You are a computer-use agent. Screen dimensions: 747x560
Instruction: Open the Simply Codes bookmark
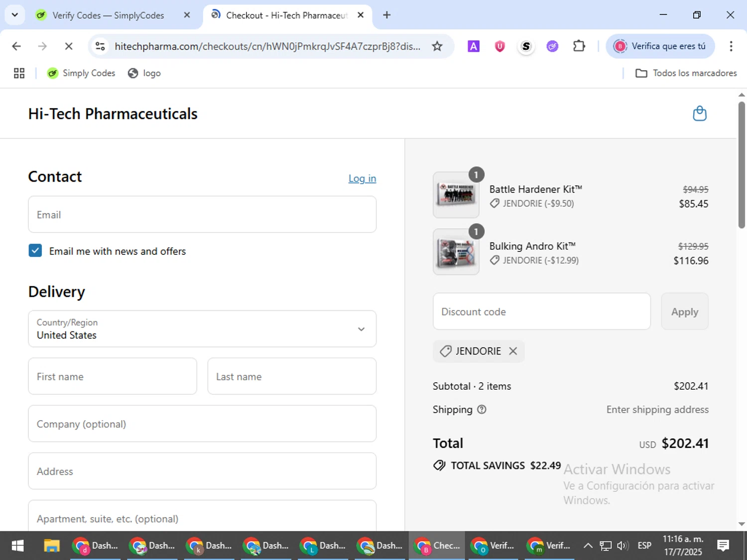[x=81, y=73]
